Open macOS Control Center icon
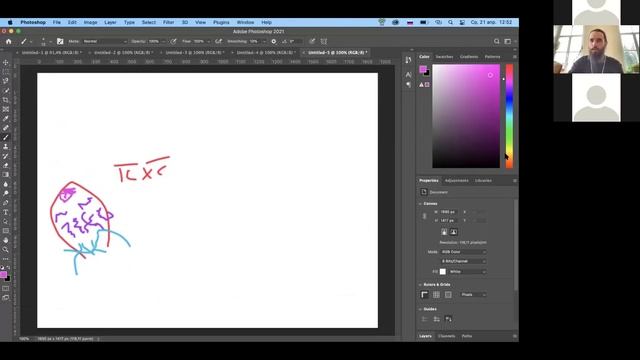 462,22
